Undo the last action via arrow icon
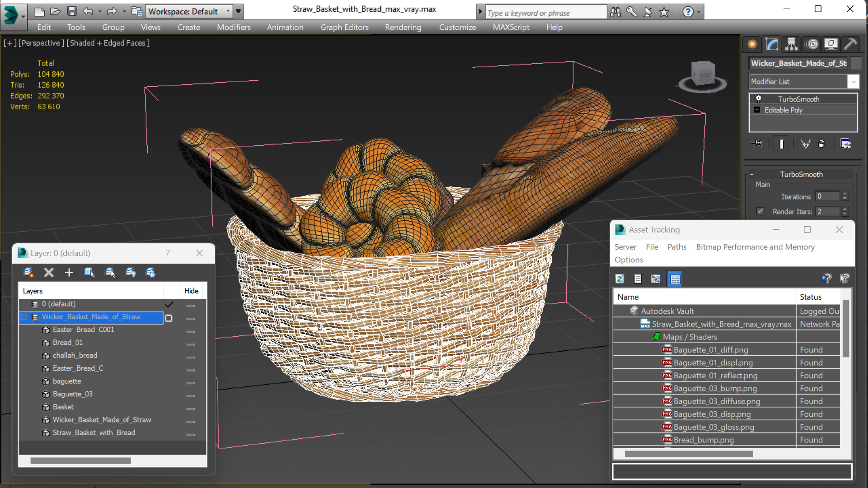The height and width of the screenshot is (488, 868). tap(88, 11)
